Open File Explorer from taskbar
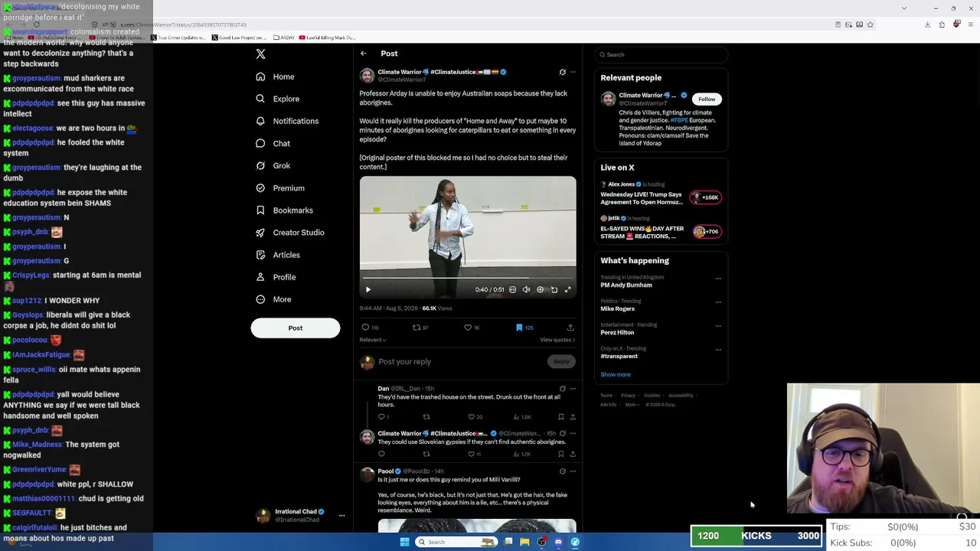The image size is (980, 551). [524, 542]
